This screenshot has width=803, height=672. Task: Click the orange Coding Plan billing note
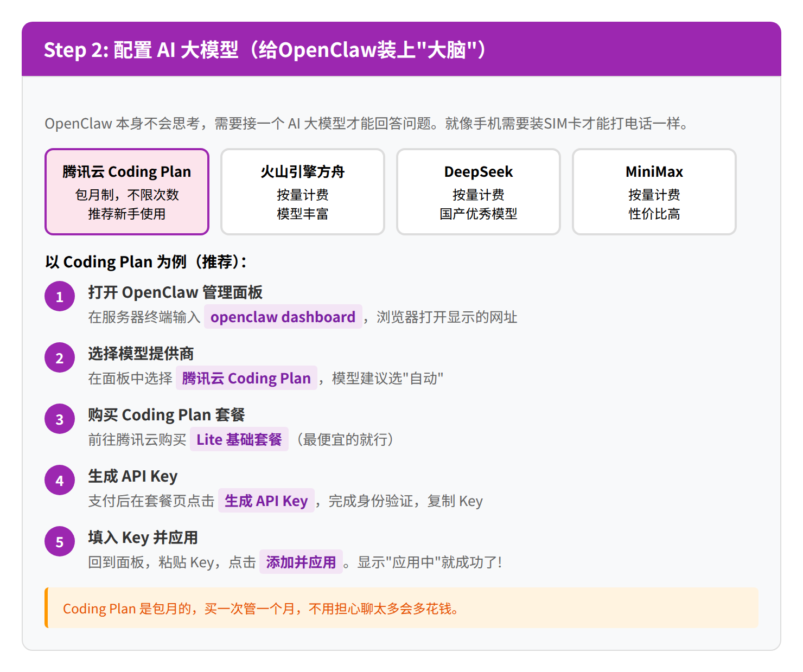click(x=401, y=609)
